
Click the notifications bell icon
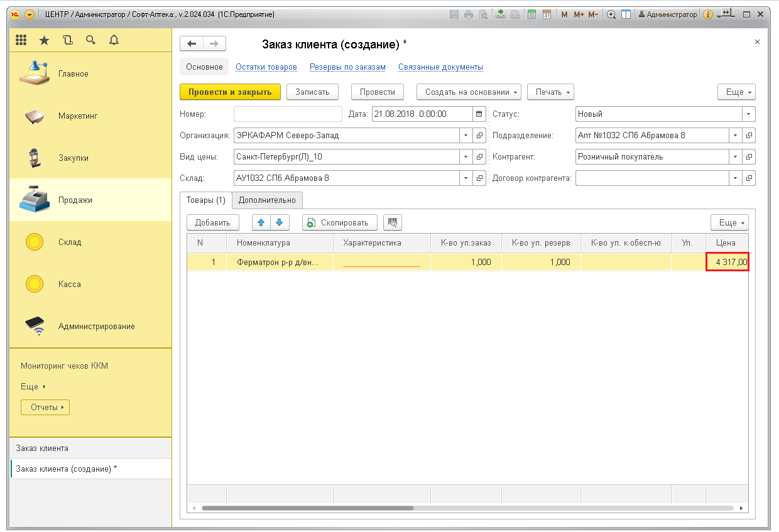[x=114, y=40]
